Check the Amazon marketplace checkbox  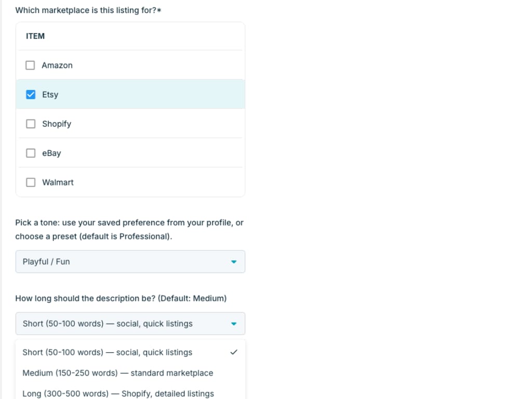[31, 65]
